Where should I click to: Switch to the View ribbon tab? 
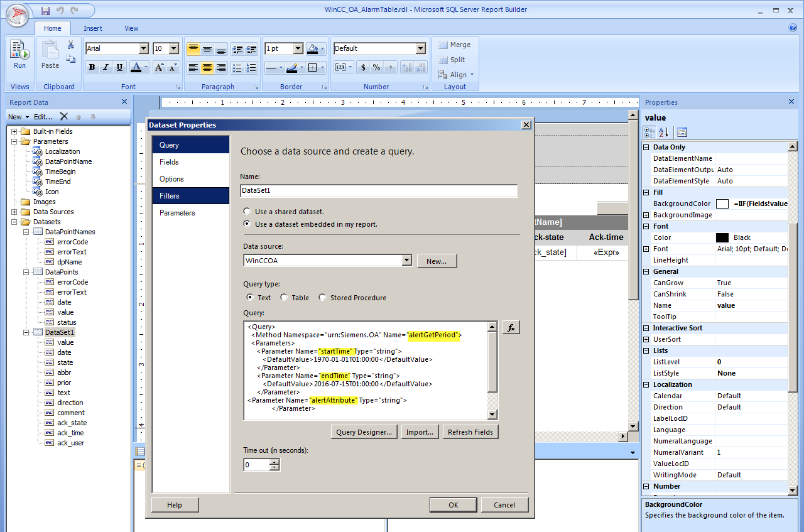tap(131, 28)
